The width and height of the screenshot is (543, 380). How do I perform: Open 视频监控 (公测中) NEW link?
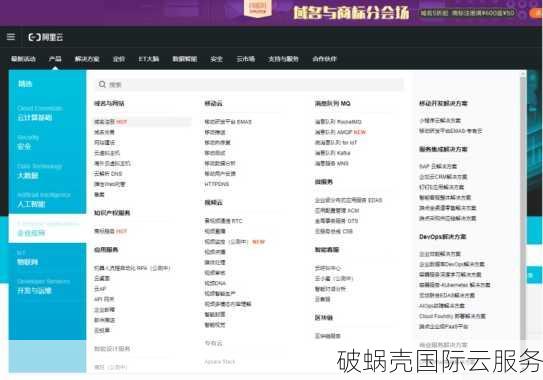[235, 241]
